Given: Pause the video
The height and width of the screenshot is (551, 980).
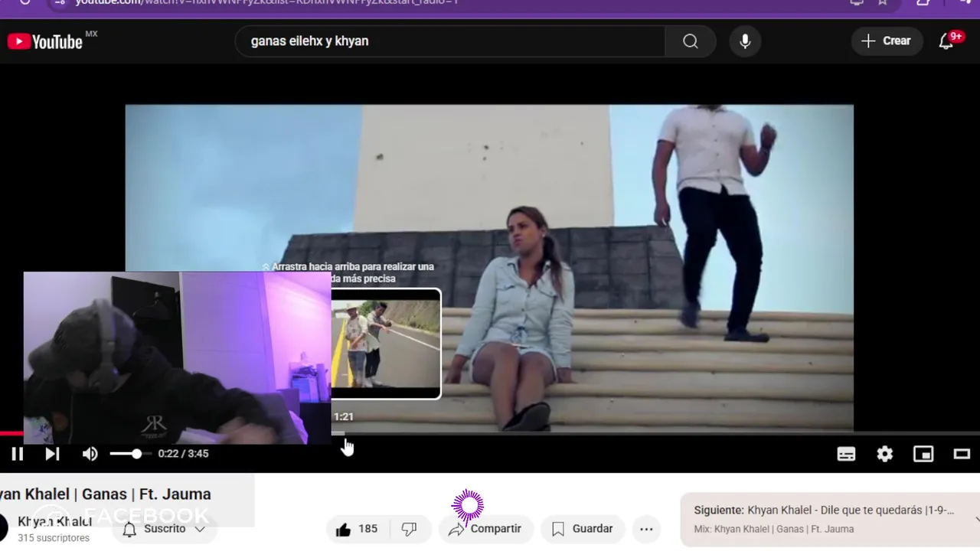Looking at the screenshot, I should pos(17,454).
